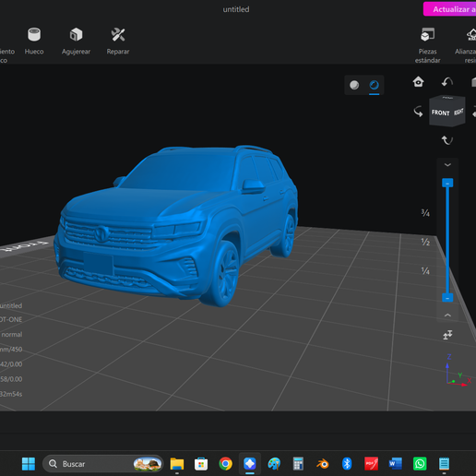Select FRONT face on the view cube
Image resolution: width=476 pixels, height=476 pixels.
click(x=440, y=113)
